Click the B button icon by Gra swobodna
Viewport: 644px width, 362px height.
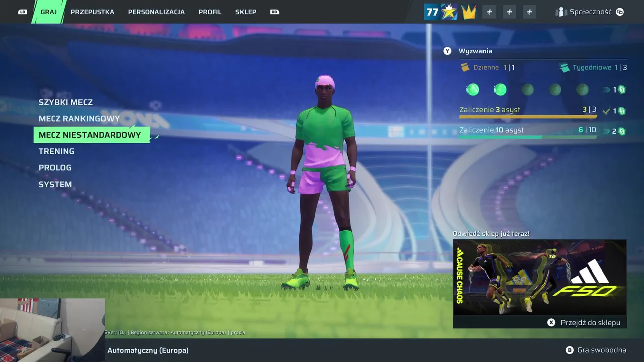570,350
